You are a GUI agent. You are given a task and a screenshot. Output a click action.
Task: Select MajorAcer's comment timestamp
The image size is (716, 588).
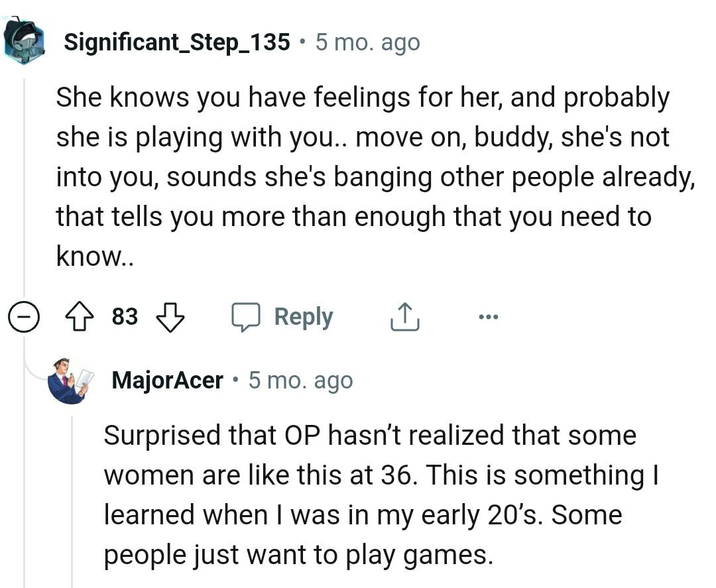[x=301, y=379]
